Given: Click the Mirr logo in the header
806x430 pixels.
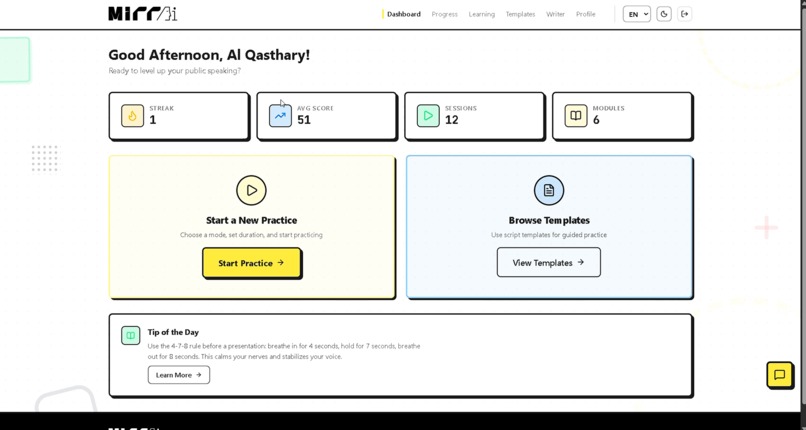Looking at the screenshot, I should [142, 14].
